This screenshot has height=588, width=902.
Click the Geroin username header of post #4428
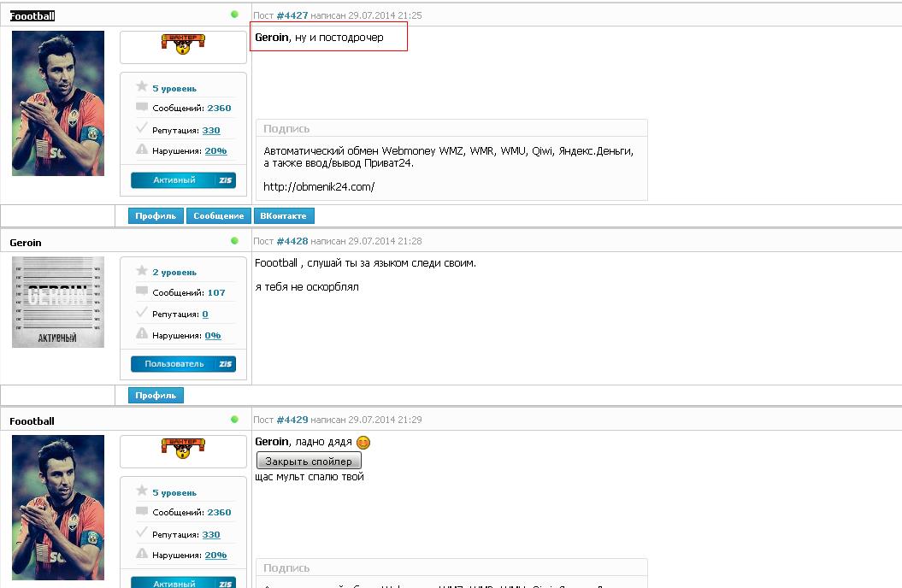[x=26, y=243]
